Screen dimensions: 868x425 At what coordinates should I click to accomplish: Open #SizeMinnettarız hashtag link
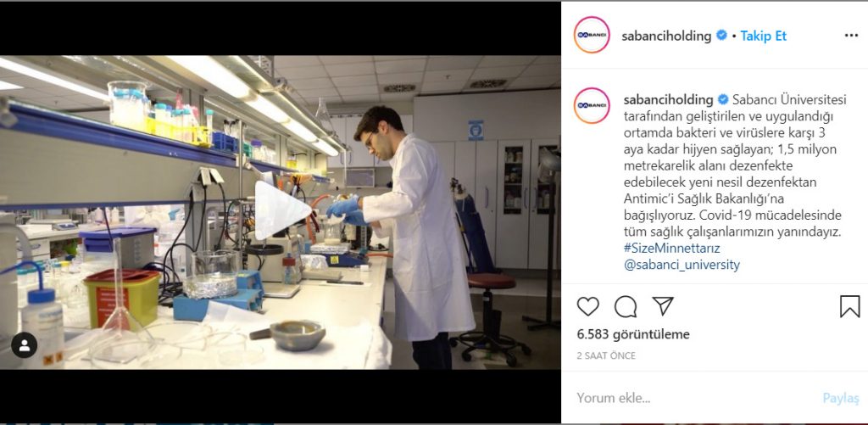click(x=671, y=248)
